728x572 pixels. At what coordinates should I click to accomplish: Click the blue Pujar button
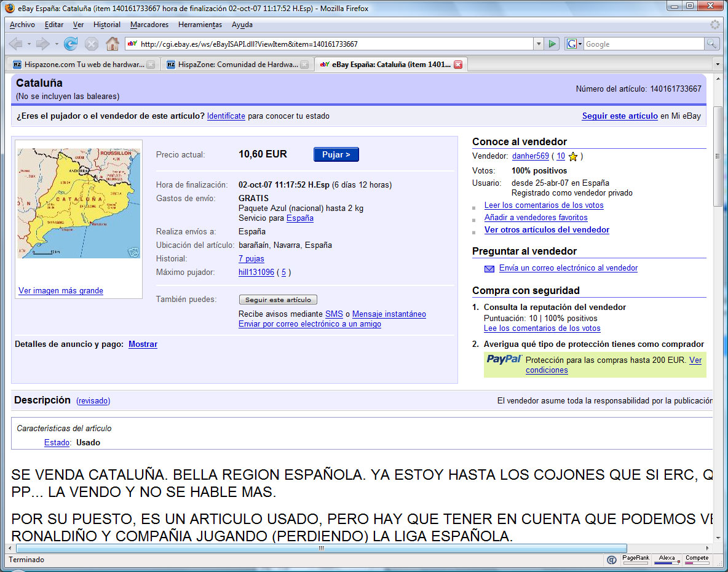(336, 154)
